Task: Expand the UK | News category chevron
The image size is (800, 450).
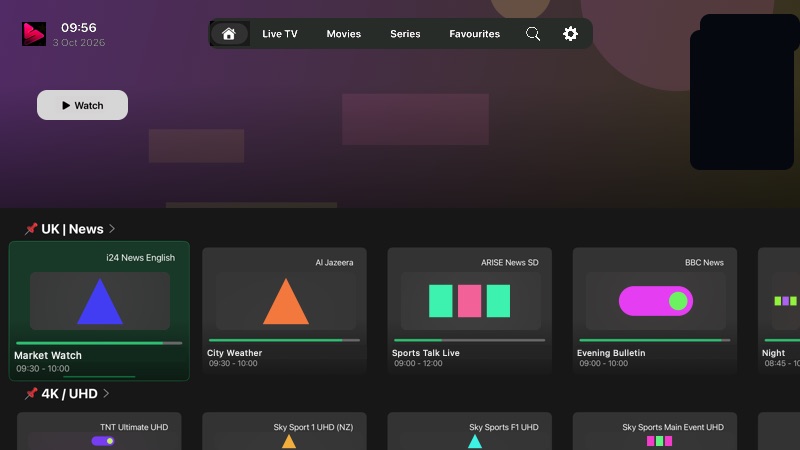Action: click(112, 229)
